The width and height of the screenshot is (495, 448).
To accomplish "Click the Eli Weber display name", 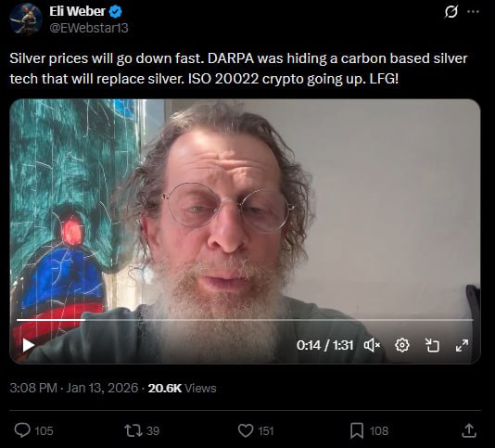I will coord(77,12).
